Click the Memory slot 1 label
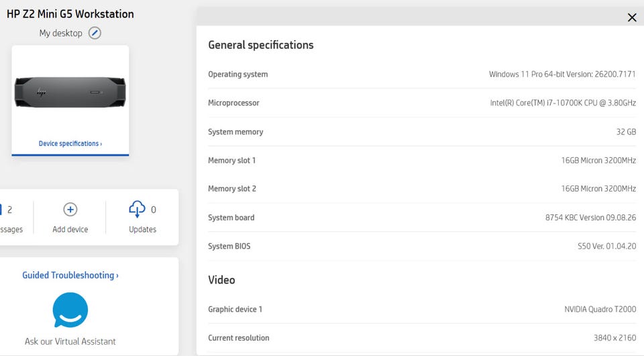The image size is (644, 356). point(231,161)
